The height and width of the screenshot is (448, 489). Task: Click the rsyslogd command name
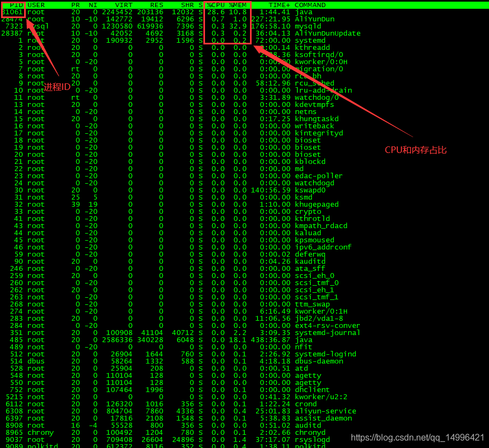tap(312, 440)
